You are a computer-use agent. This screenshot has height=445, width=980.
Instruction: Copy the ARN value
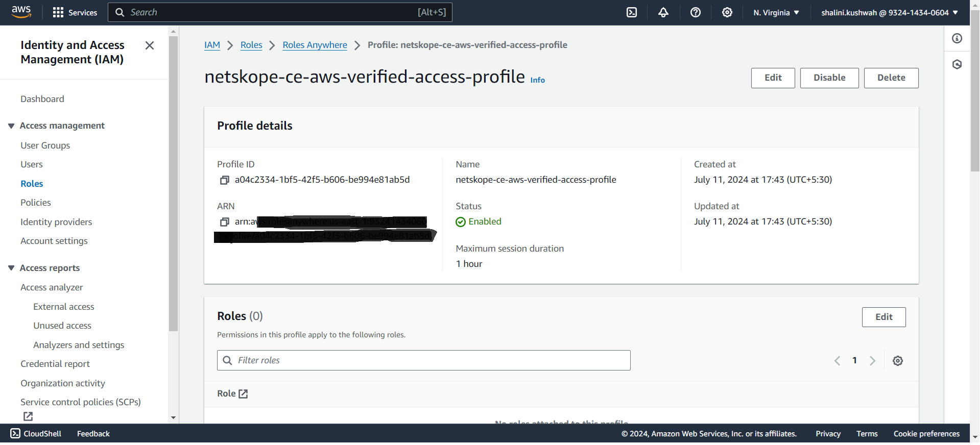[224, 222]
